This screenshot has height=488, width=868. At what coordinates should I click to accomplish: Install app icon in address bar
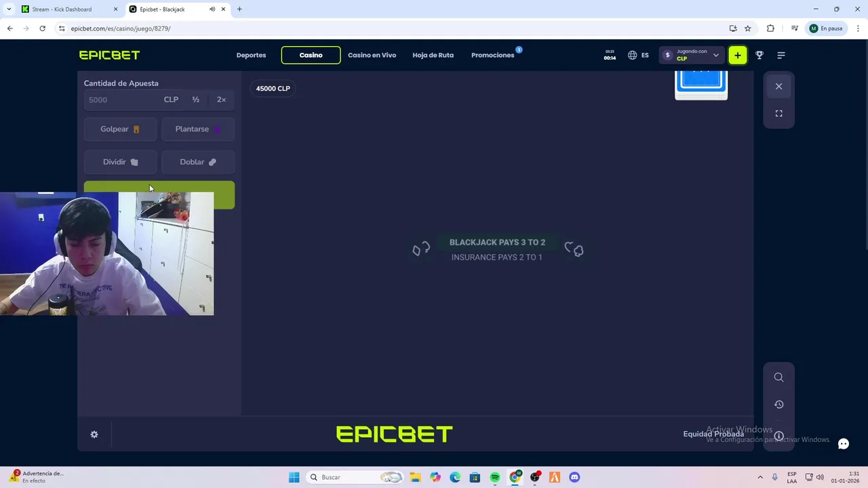[x=733, y=28]
